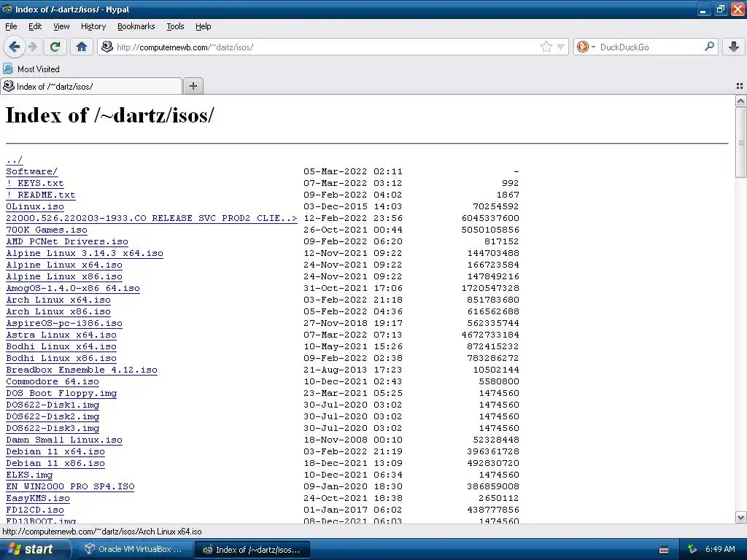Open the Edit menu
747x560 pixels.
pos(35,26)
